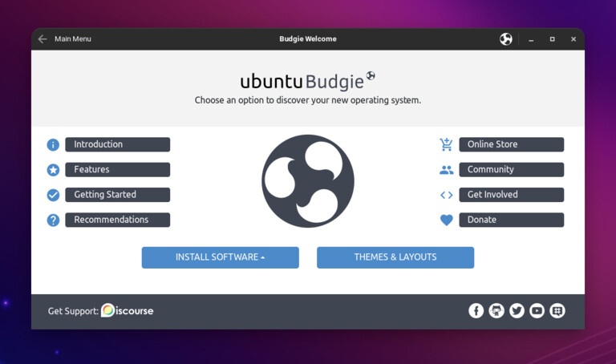616x364 pixels.
Task: Click the star icon beside Features
Action: pyautogui.click(x=53, y=170)
